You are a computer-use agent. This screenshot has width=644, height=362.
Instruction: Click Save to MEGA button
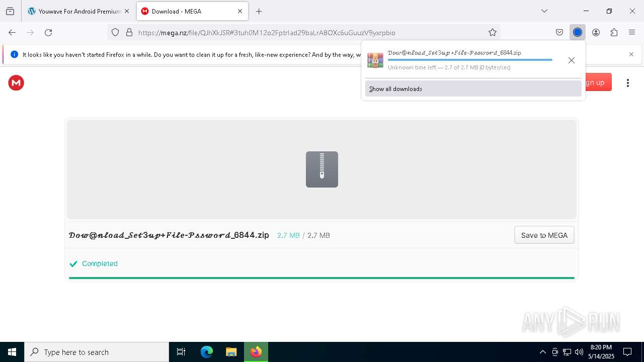tap(544, 235)
